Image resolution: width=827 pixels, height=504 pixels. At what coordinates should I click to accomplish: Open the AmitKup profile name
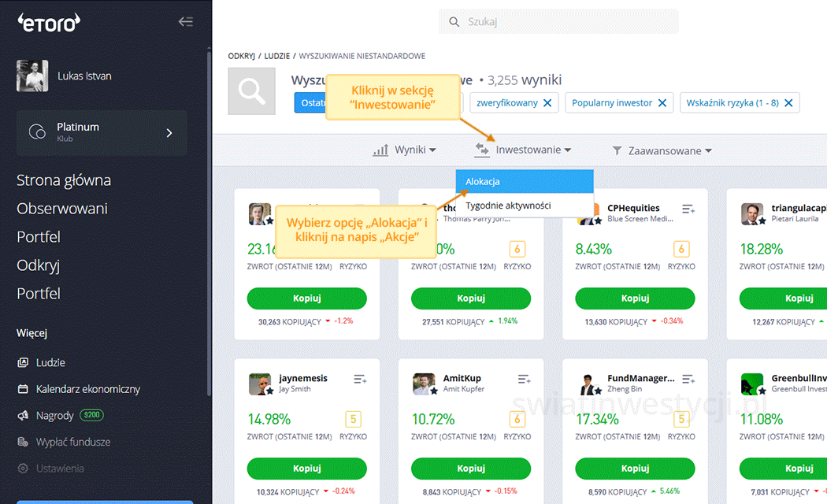462,378
